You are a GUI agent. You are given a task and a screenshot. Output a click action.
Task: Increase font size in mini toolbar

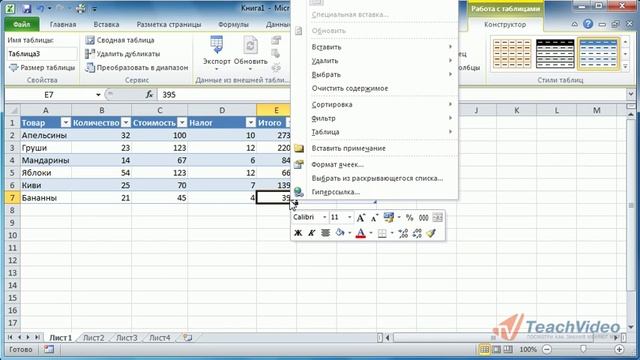[x=360, y=218]
